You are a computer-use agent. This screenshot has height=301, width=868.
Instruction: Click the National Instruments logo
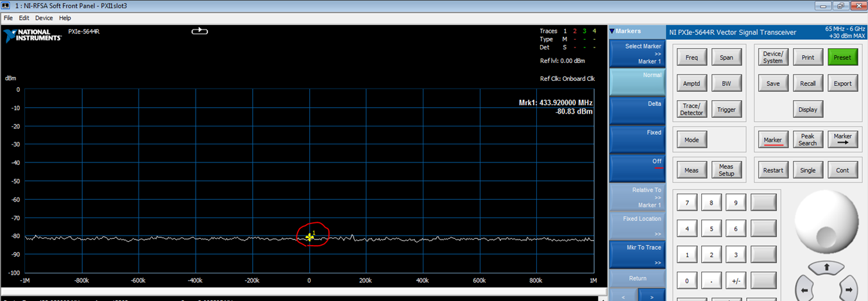tap(33, 35)
